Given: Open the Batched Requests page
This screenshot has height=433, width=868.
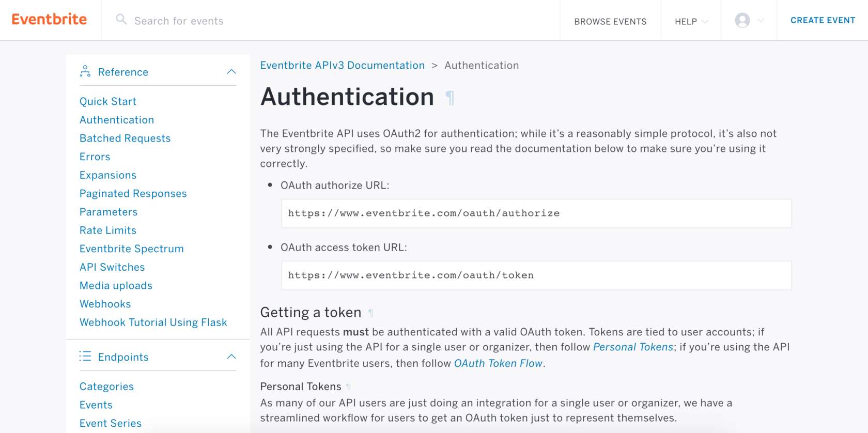Looking at the screenshot, I should click(125, 138).
